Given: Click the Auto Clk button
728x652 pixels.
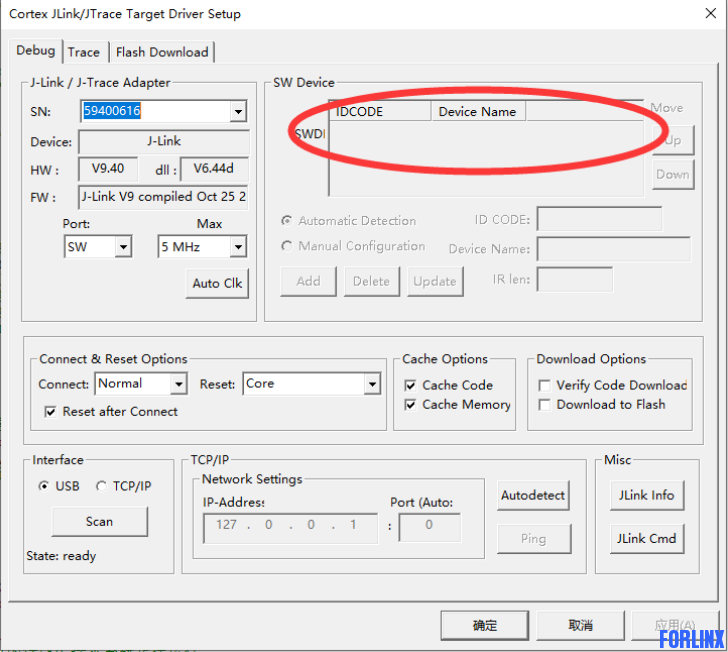Looking at the screenshot, I should 217,283.
